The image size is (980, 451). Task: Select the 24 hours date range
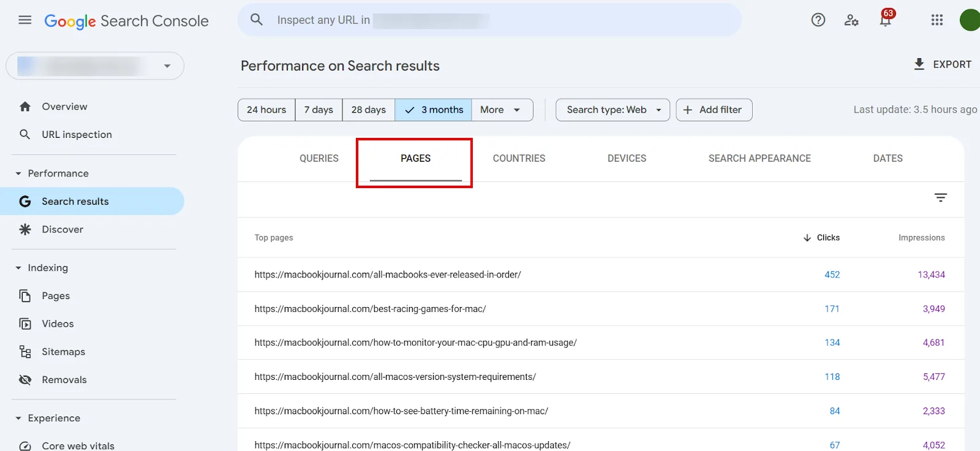click(266, 110)
